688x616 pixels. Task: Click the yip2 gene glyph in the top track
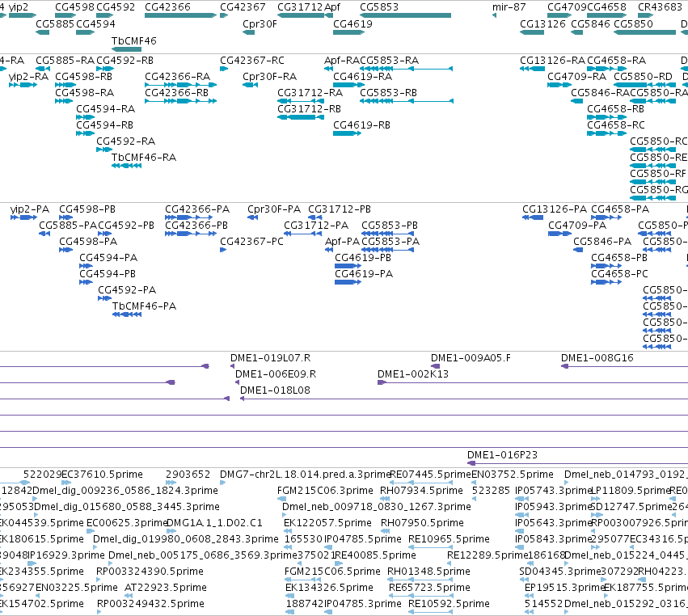click(23, 15)
